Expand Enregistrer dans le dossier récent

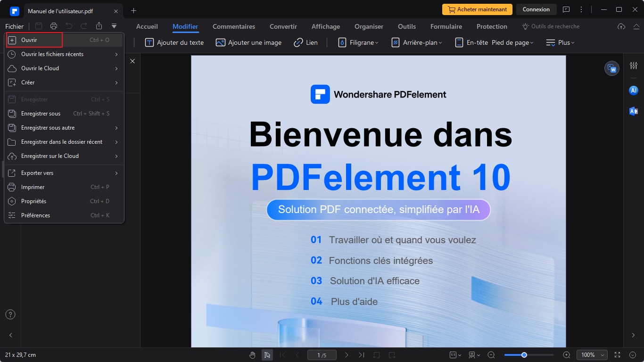64,142
